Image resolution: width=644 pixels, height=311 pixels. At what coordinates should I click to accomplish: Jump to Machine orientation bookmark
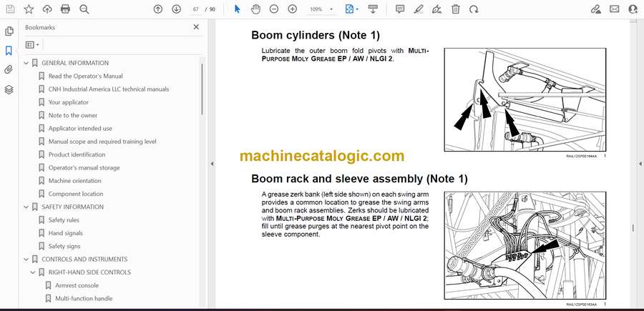click(74, 181)
